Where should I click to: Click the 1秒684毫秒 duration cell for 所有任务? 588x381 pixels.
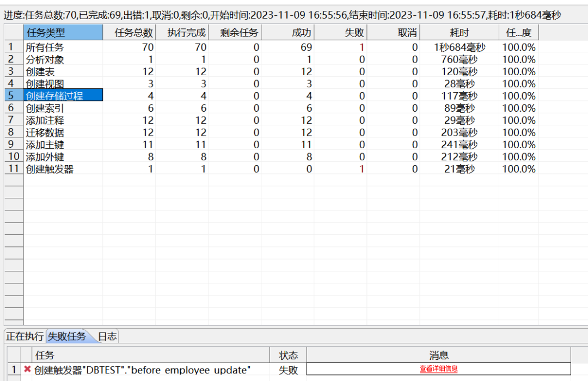459,47
